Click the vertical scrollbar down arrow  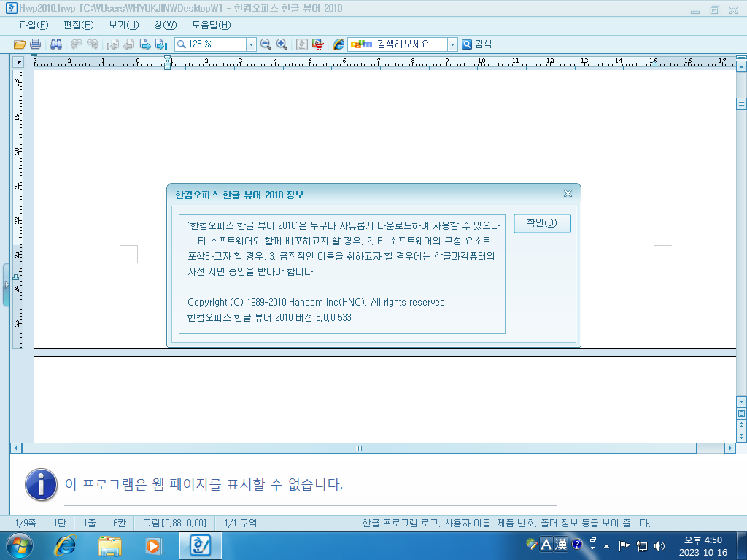point(741,402)
